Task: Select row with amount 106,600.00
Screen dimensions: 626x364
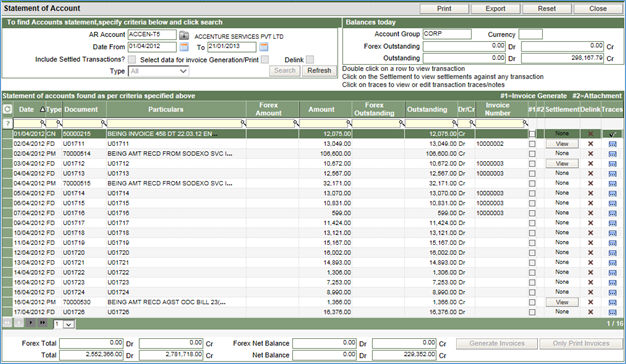Action: [x=312, y=154]
